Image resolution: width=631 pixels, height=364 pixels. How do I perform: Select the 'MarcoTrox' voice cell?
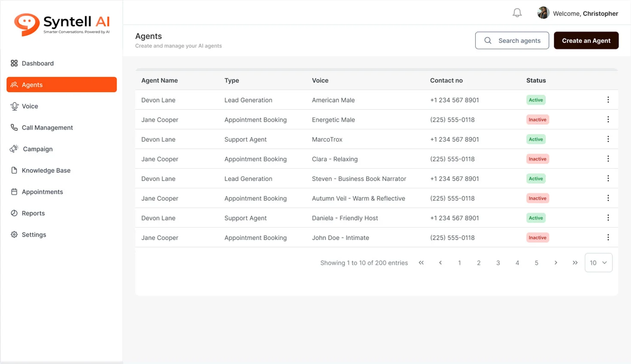(x=327, y=139)
